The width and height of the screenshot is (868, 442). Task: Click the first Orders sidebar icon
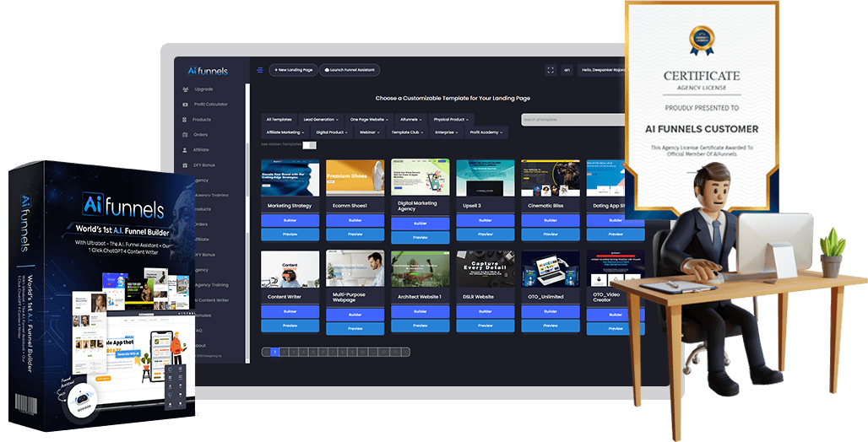point(184,134)
